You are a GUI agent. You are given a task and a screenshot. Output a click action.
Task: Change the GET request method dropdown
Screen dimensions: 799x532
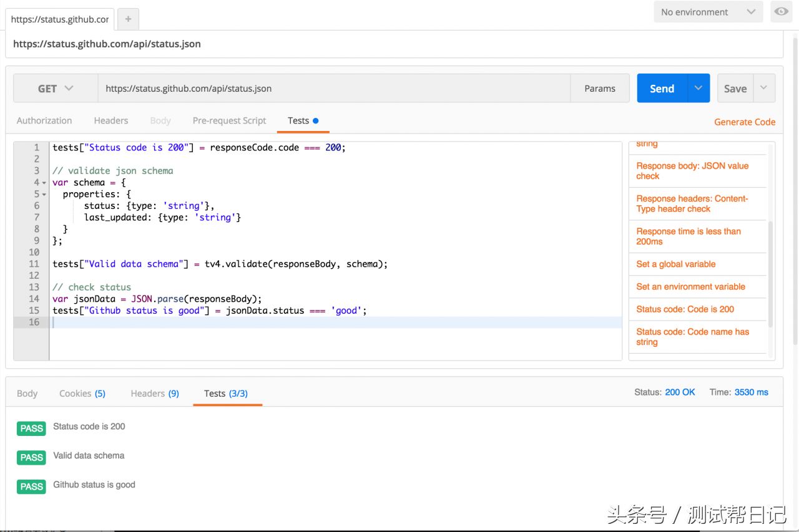click(x=56, y=89)
